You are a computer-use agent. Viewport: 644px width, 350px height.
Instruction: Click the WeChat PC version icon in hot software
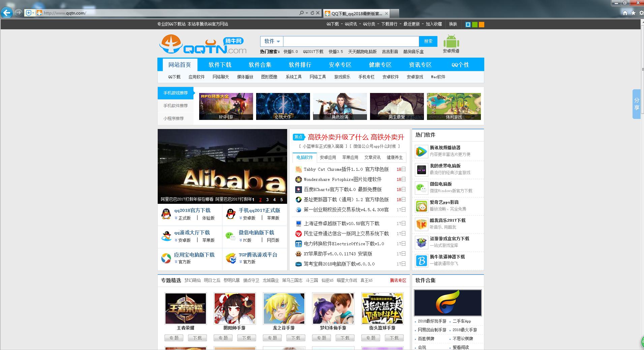pos(421,188)
